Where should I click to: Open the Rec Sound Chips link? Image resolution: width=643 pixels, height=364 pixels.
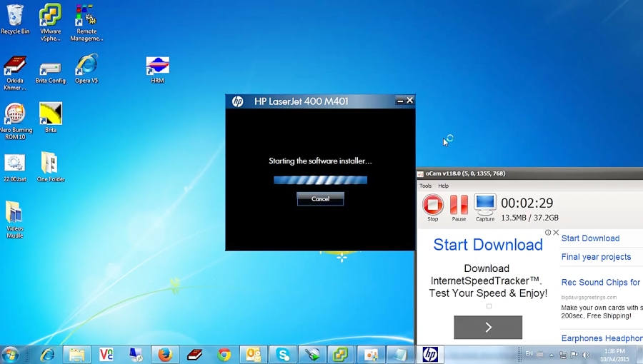pyautogui.click(x=601, y=282)
